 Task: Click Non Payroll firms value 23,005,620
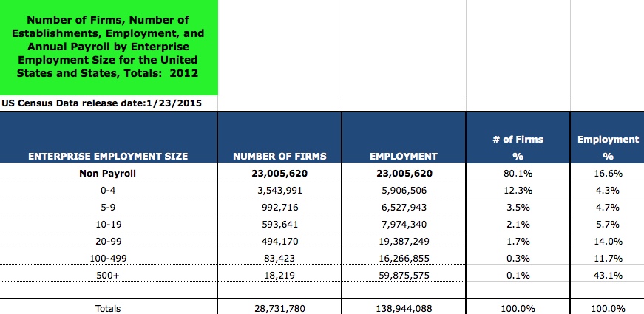(x=279, y=173)
